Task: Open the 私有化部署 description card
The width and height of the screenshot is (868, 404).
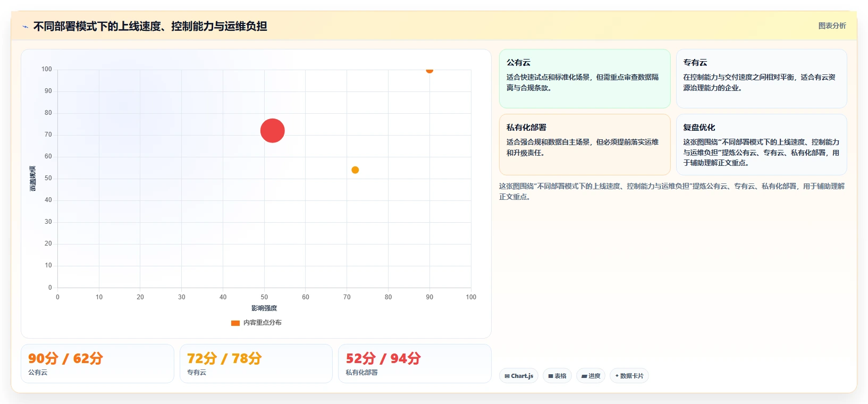Action: pyautogui.click(x=585, y=145)
